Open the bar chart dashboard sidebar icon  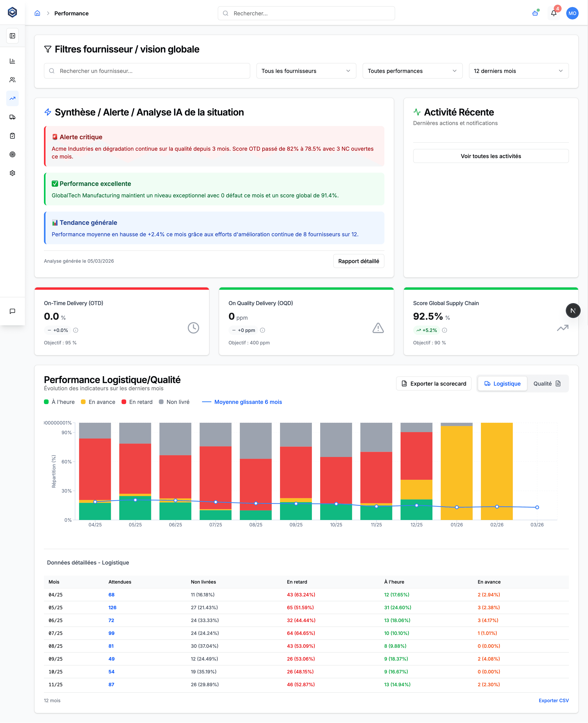[12, 61]
